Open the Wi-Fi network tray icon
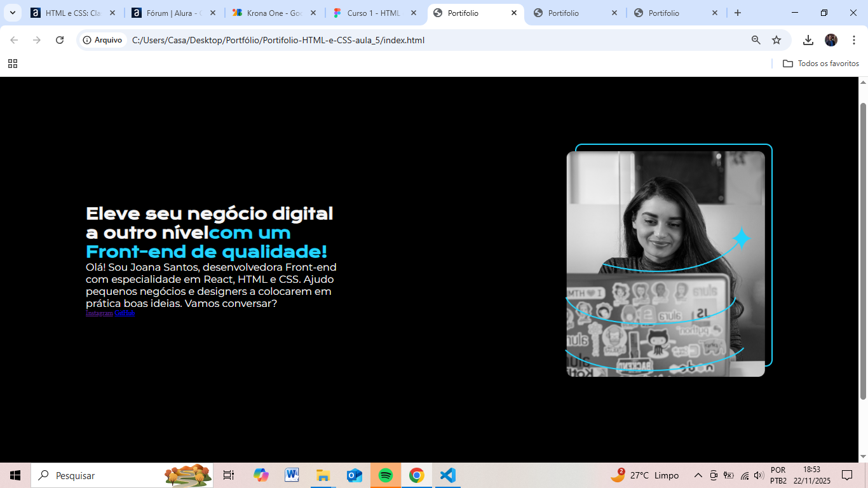Screen dimensions: 868x488 (x=745, y=475)
